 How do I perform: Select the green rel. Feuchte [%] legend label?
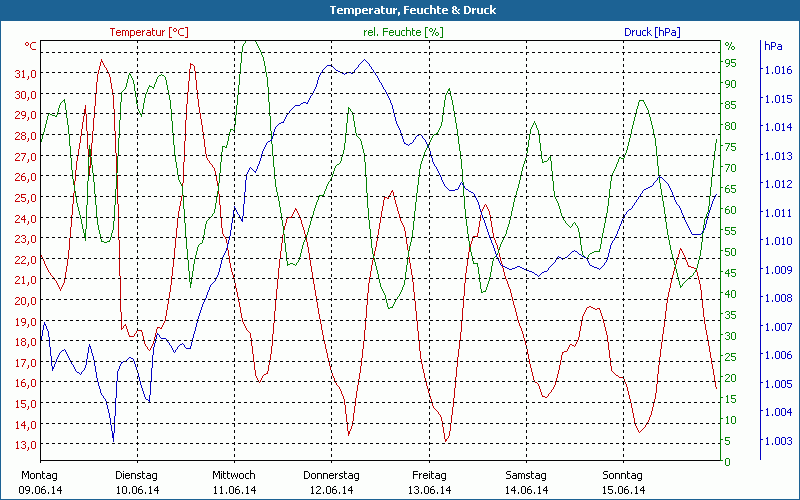tap(402, 32)
